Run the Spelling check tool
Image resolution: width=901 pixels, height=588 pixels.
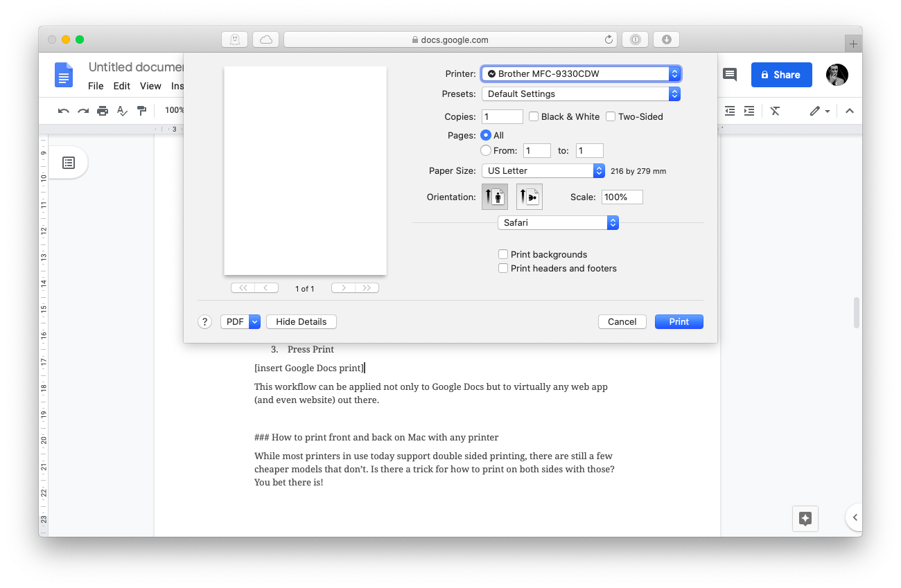click(x=121, y=111)
